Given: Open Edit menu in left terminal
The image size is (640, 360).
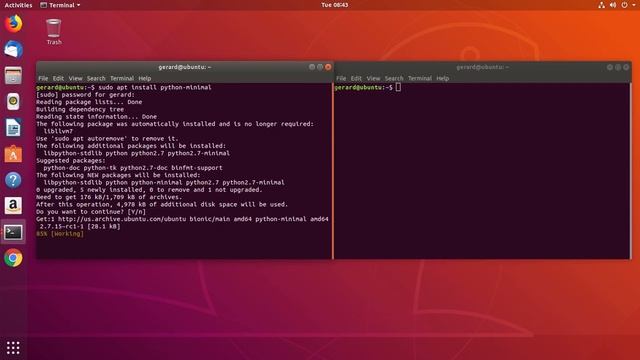Looking at the screenshot, I should (58, 78).
